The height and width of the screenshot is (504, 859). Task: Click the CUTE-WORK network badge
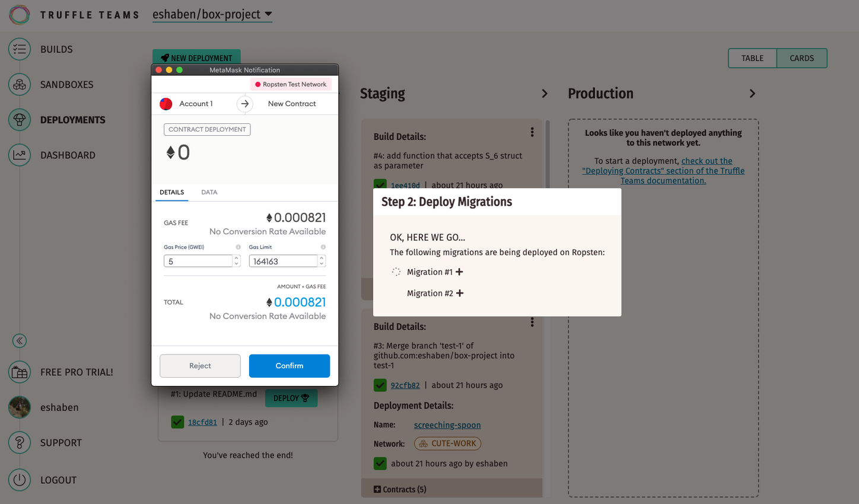click(448, 444)
